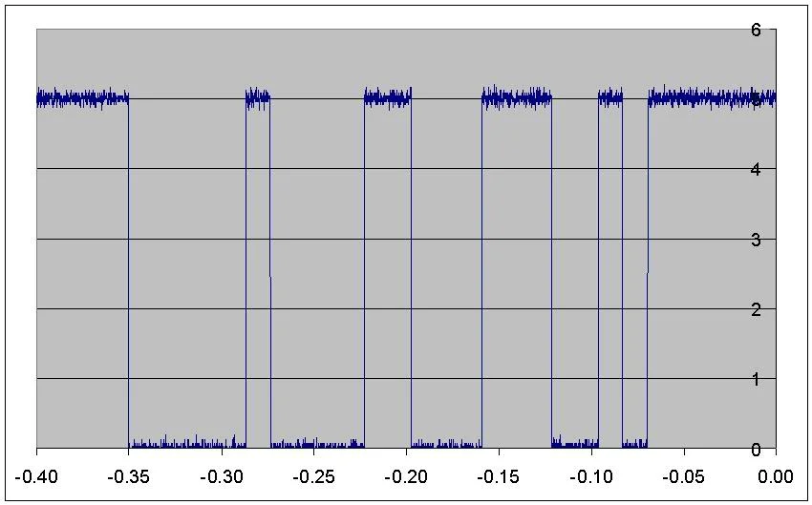Select the y-axis label 4
The width and height of the screenshot is (812, 505).
click(x=756, y=169)
